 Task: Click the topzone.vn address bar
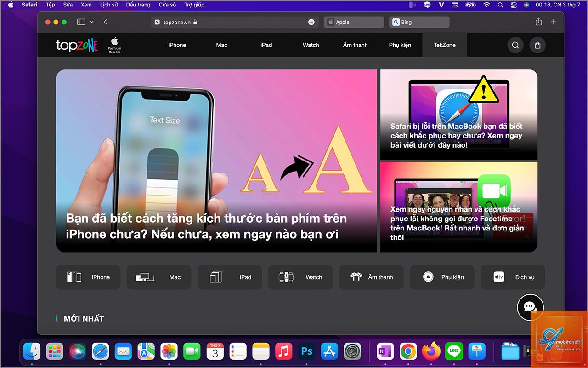pos(234,22)
